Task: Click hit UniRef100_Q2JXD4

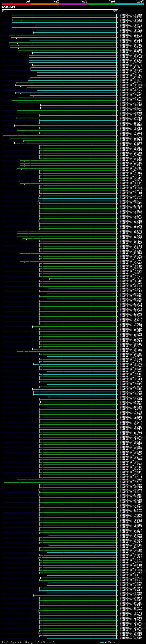Action: tap(131, 618)
